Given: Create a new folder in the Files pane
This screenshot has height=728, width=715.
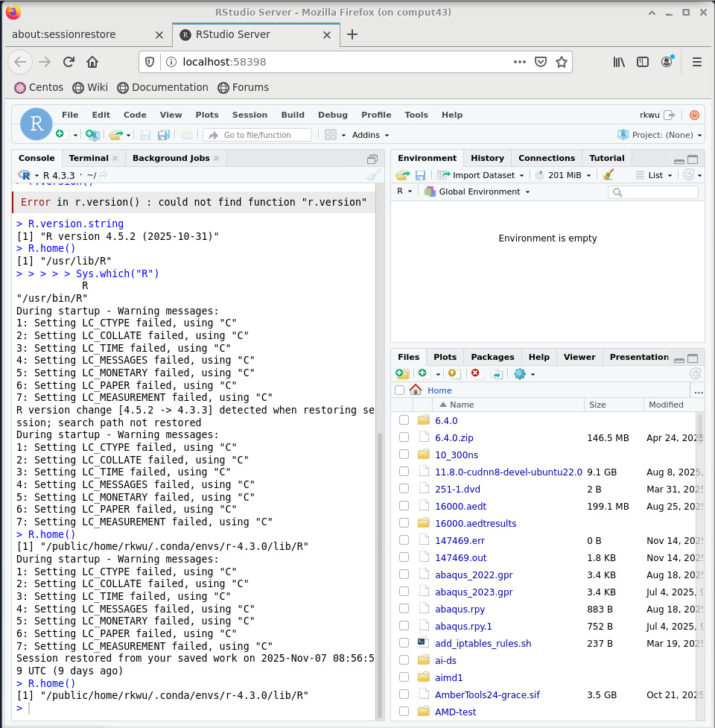Looking at the screenshot, I should pyautogui.click(x=403, y=373).
